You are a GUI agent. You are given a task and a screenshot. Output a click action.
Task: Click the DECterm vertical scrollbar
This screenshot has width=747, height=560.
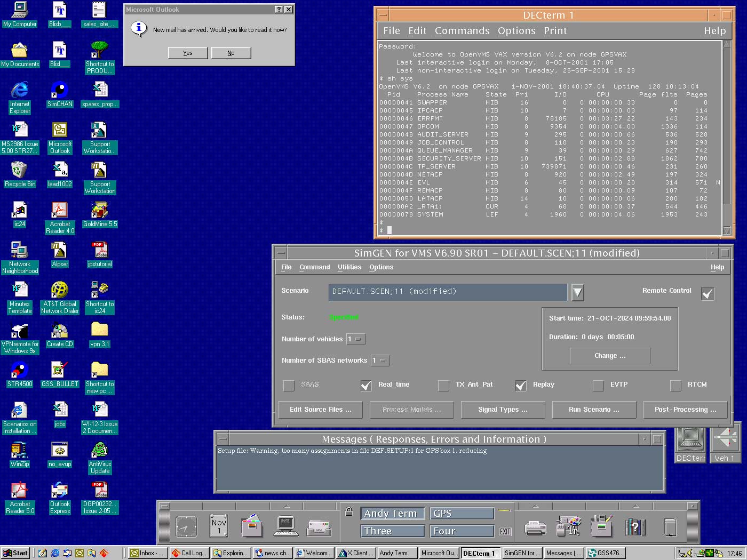pos(726,133)
